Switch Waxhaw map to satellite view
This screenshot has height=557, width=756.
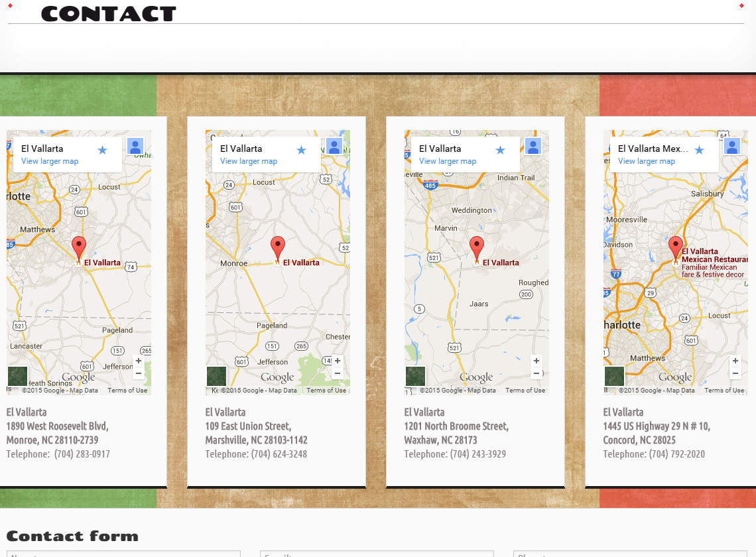(416, 376)
